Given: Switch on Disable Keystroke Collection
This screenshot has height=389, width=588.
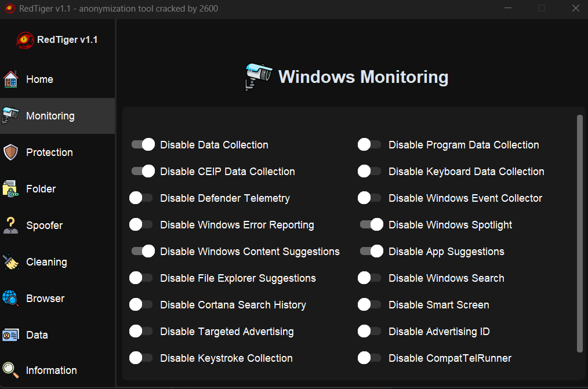Looking at the screenshot, I should [x=141, y=358].
